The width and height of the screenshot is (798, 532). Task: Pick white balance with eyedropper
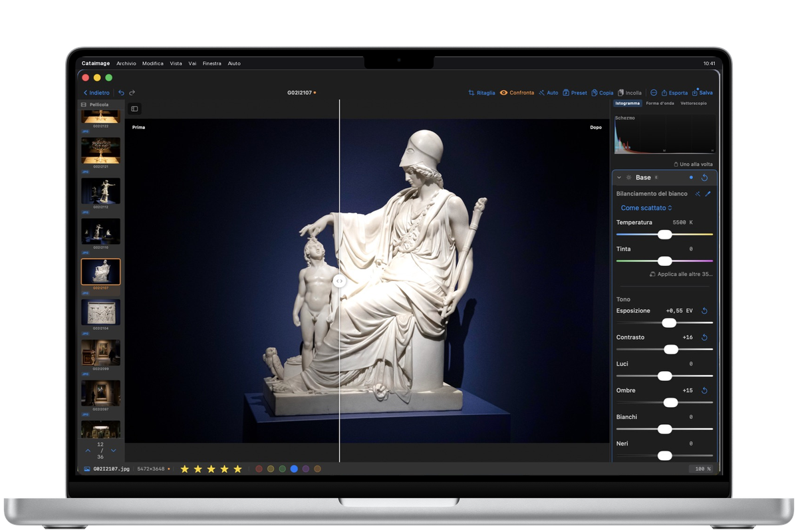click(x=708, y=194)
